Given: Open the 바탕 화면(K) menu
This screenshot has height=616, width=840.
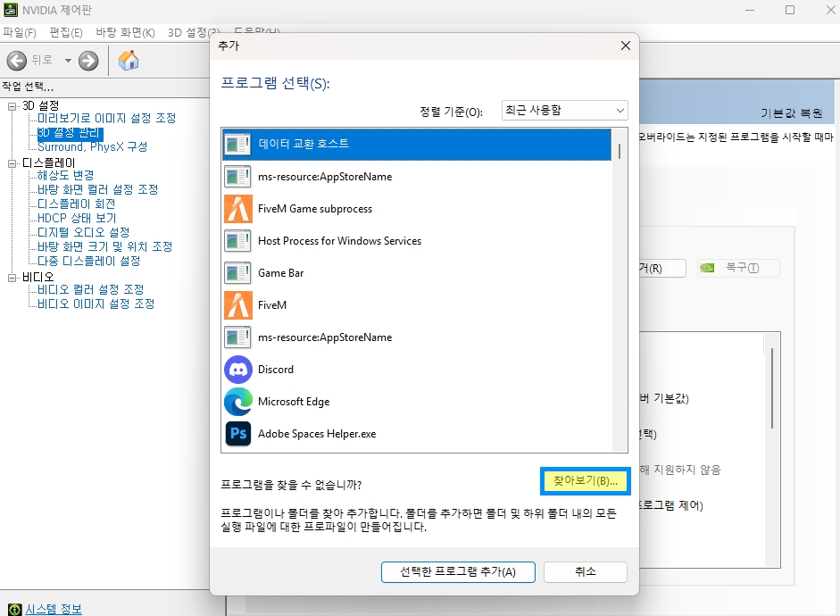Looking at the screenshot, I should click(x=125, y=32).
